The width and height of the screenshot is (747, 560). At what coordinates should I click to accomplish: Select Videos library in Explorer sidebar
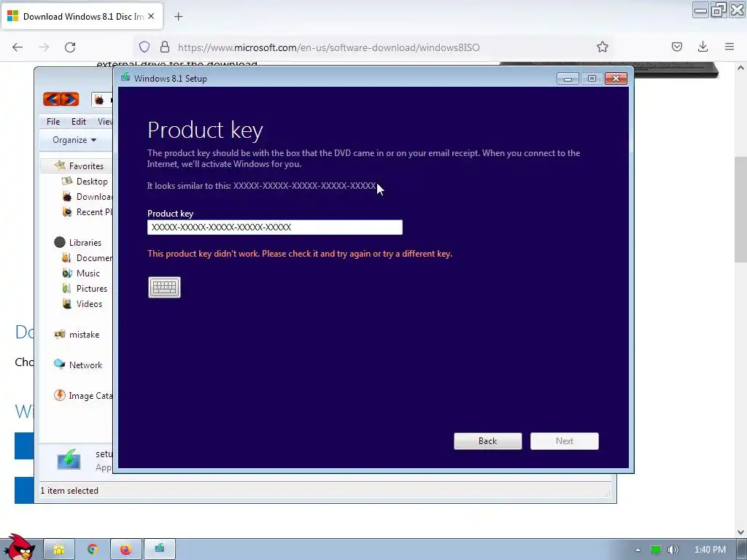point(82,304)
